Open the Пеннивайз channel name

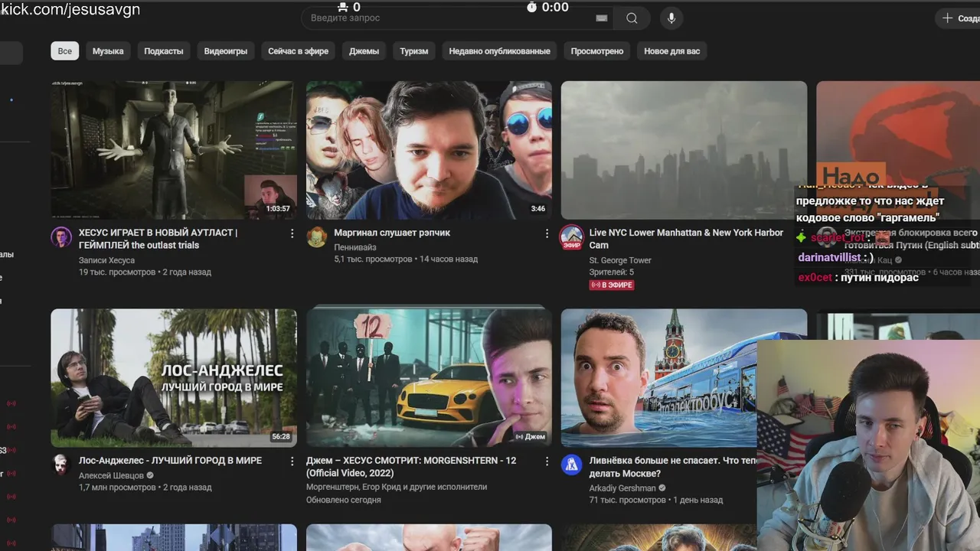pyautogui.click(x=356, y=247)
